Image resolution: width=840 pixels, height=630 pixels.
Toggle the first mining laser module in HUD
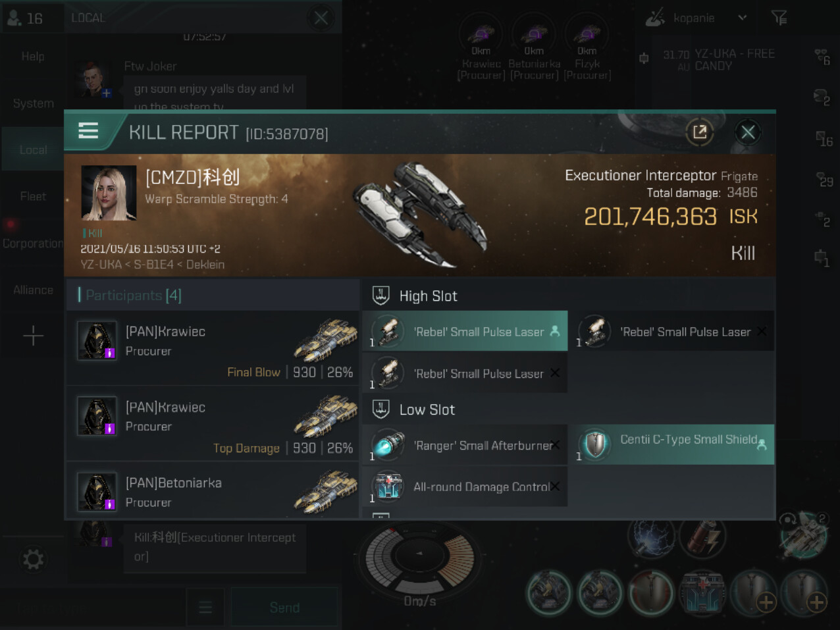548,592
